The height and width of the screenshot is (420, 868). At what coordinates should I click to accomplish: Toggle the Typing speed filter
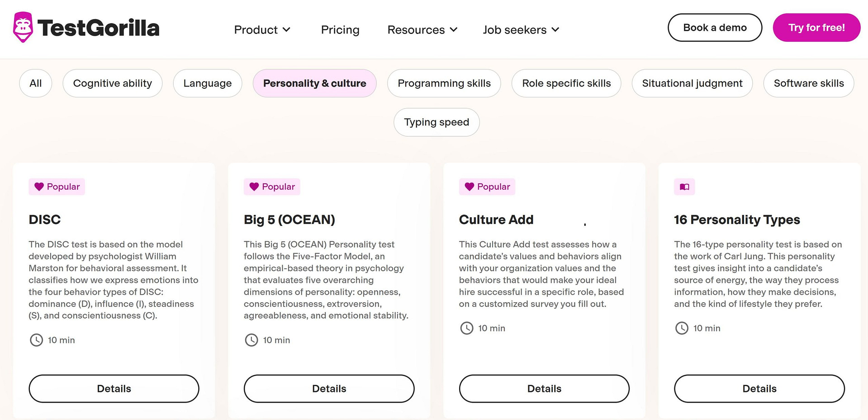point(436,122)
